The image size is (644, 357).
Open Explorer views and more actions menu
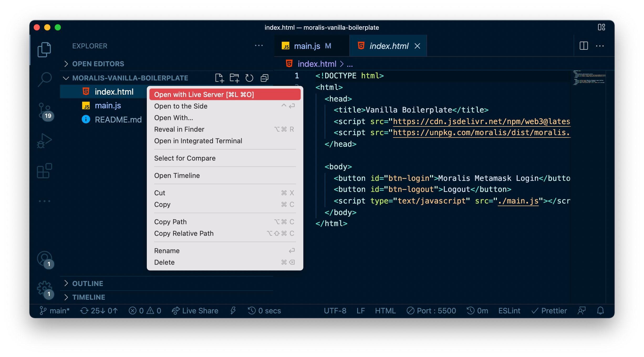pos(259,46)
